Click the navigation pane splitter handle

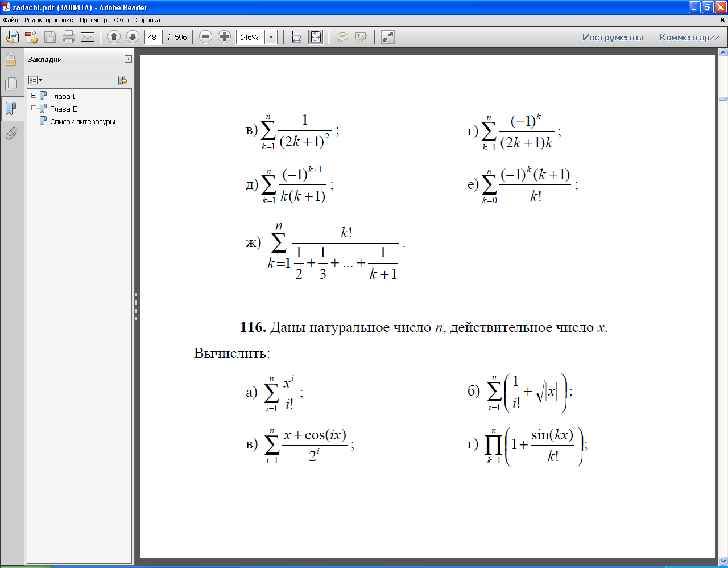136,307
